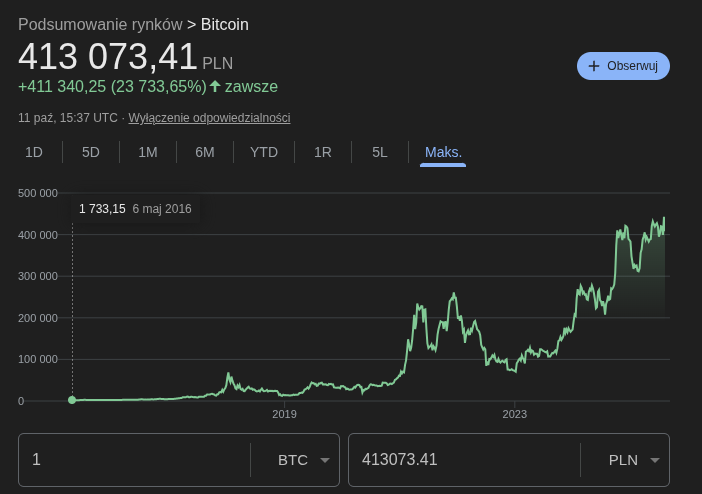The height and width of the screenshot is (494, 702).
Task: Select the 1D time range tab
Action: [34, 152]
